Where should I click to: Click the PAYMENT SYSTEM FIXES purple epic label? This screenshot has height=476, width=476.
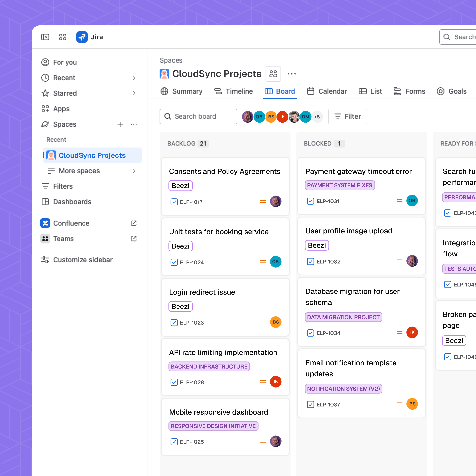[340, 185]
